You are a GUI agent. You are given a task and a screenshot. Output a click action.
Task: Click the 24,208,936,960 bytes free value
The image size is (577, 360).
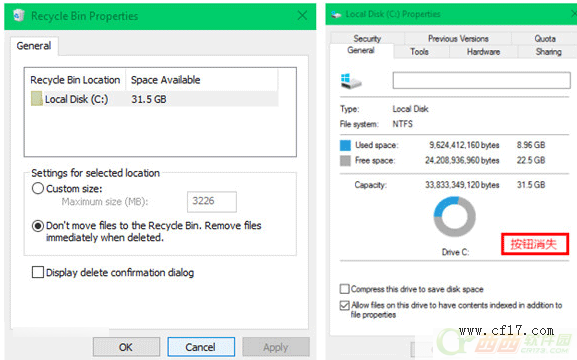point(462,160)
